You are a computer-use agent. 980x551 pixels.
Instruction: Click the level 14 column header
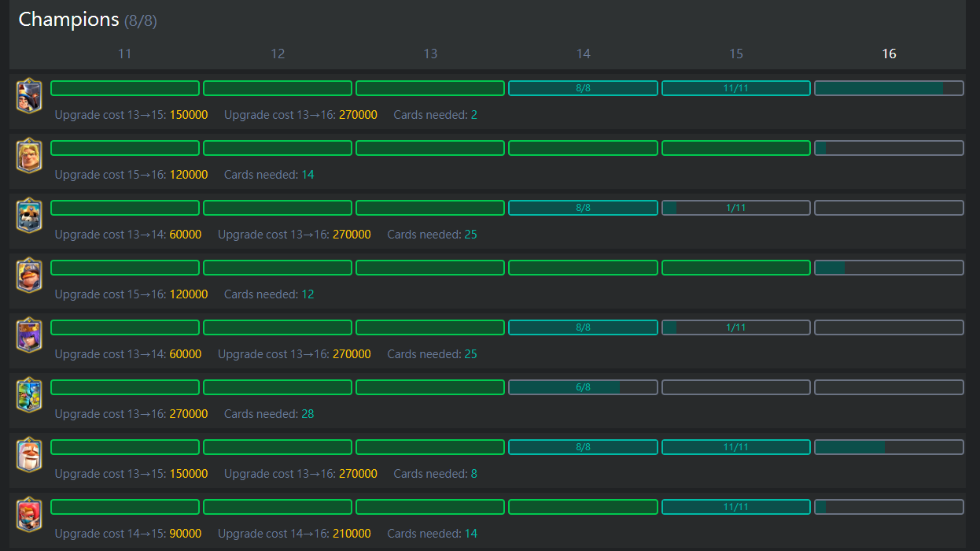(583, 54)
